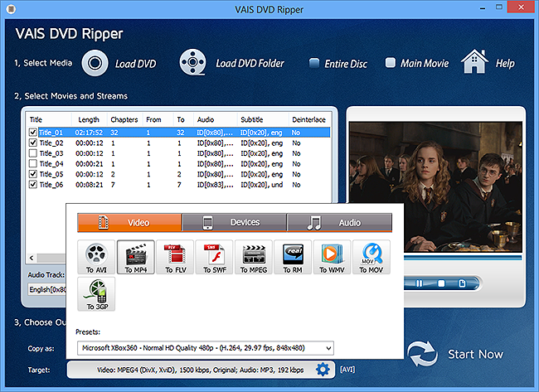Viewport: 539px width, 392px height.
Task: Pick the To MOV format icon
Action: coord(371,257)
